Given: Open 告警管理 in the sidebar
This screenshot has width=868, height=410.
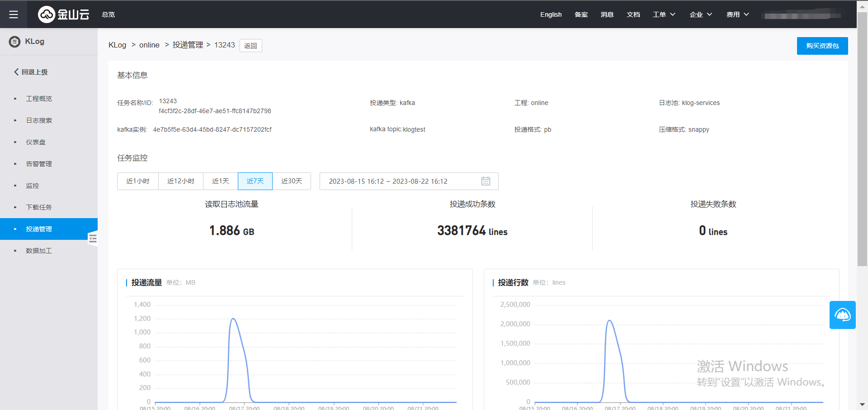Looking at the screenshot, I should click(39, 164).
